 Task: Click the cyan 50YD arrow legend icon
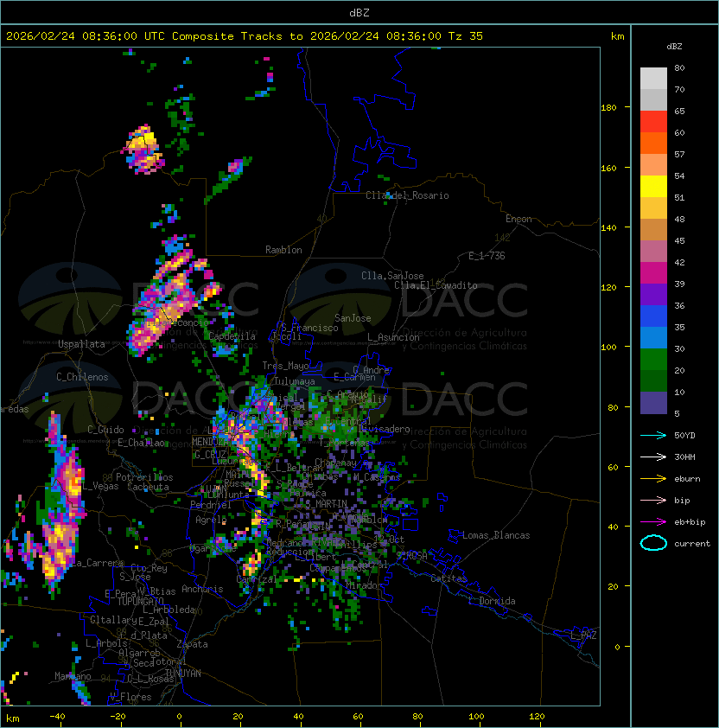[x=653, y=436]
